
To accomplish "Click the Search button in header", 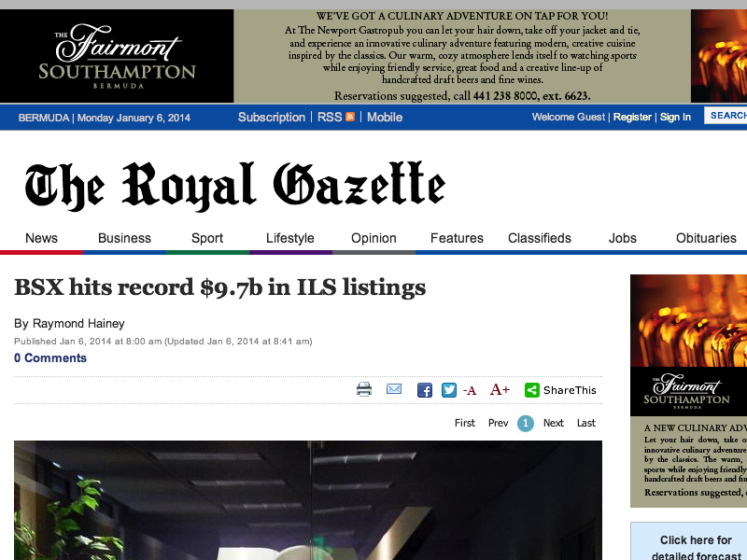I will pos(726,116).
